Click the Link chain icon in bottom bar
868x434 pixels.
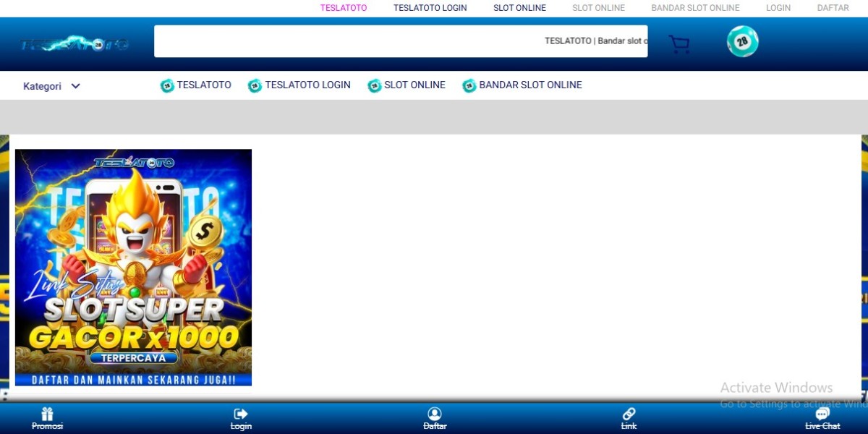coord(629,414)
